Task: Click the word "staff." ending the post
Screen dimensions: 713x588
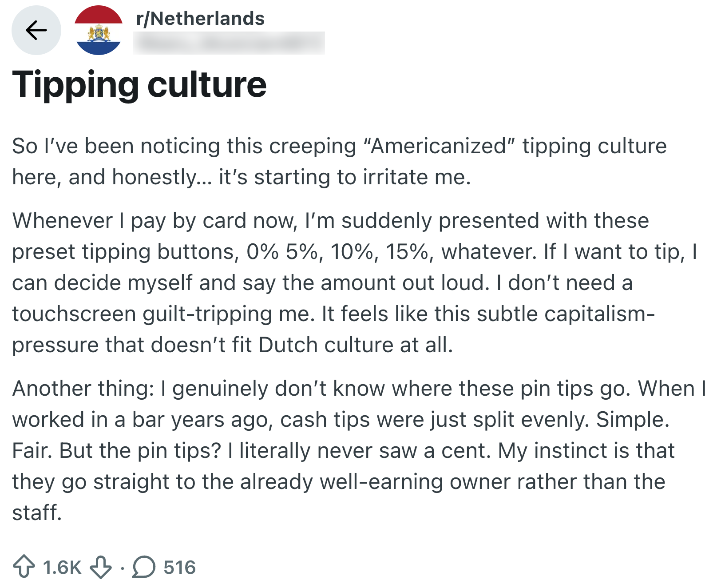Action: (x=37, y=513)
